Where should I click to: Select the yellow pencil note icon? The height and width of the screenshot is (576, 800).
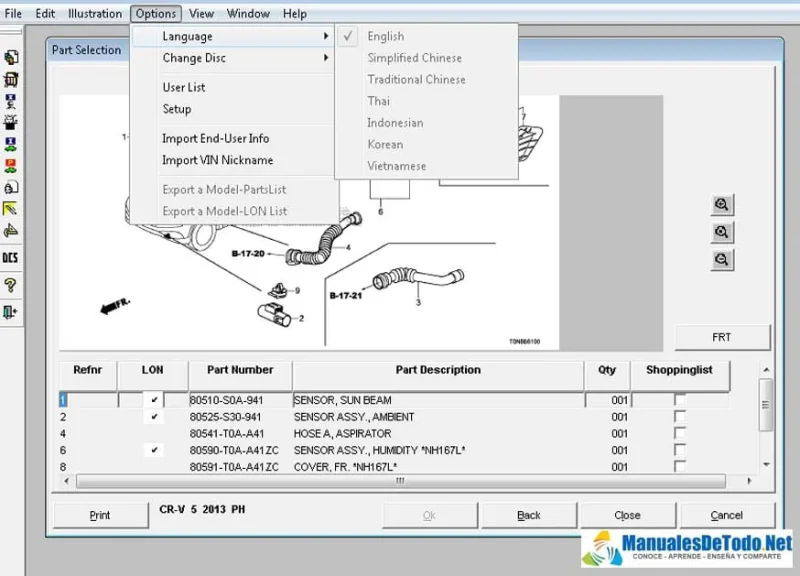click(x=11, y=208)
